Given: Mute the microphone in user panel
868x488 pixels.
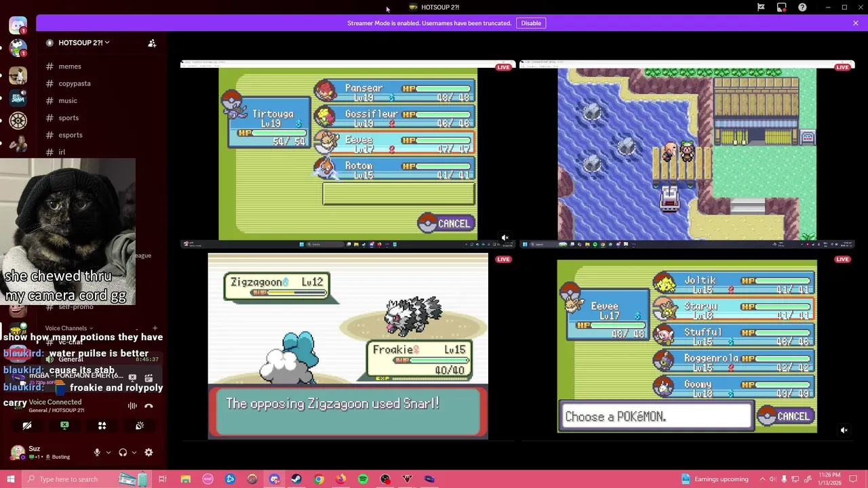Looking at the screenshot, I should [97, 452].
